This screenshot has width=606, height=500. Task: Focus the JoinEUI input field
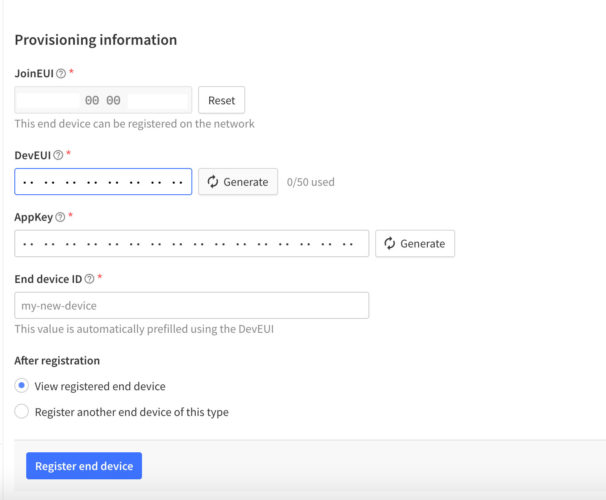(x=103, y=100)
